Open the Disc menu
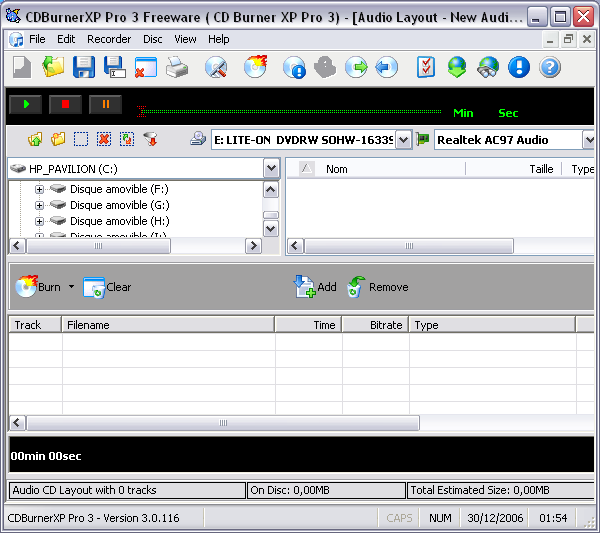This screenshot has width=600, height=533. pyautogui.click(x=153, y=39)
